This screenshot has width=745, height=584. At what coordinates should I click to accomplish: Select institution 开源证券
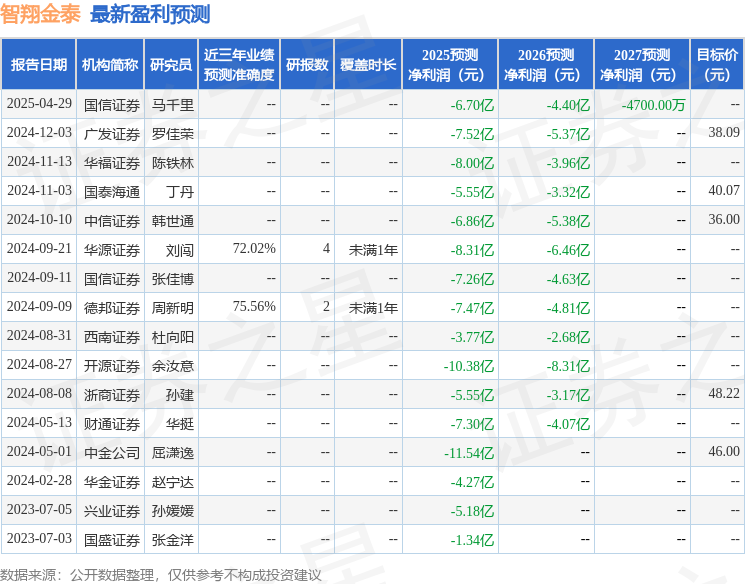coord(112,365)
